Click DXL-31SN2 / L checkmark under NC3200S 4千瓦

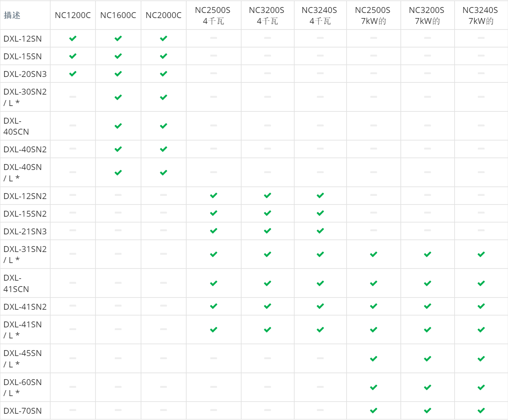click(x=268, y=254)
